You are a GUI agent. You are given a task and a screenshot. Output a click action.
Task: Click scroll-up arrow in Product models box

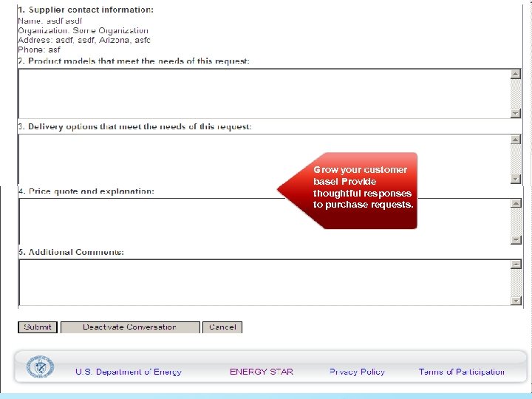tap(516, 75)
